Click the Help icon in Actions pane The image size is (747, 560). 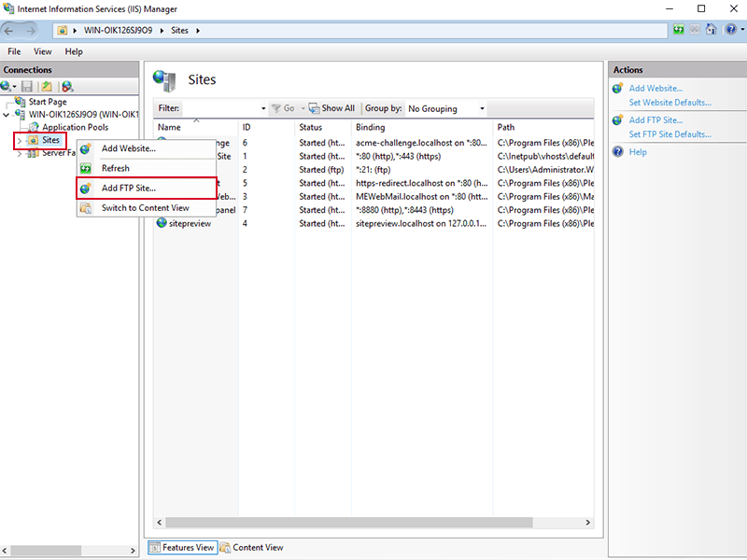[618, 152]
